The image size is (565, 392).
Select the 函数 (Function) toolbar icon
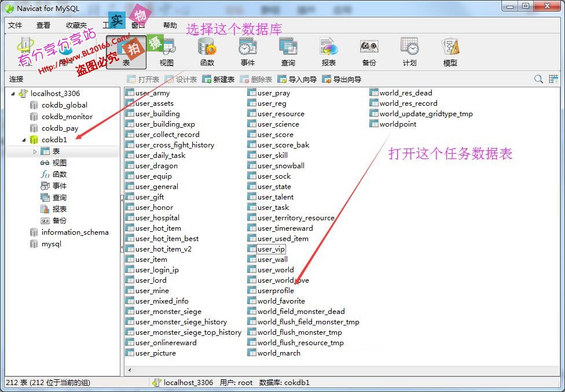(207, 52)
